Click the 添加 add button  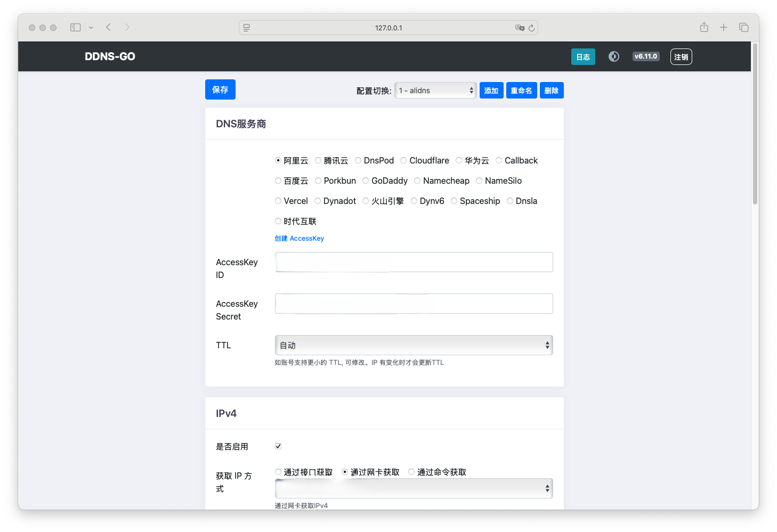491,91
